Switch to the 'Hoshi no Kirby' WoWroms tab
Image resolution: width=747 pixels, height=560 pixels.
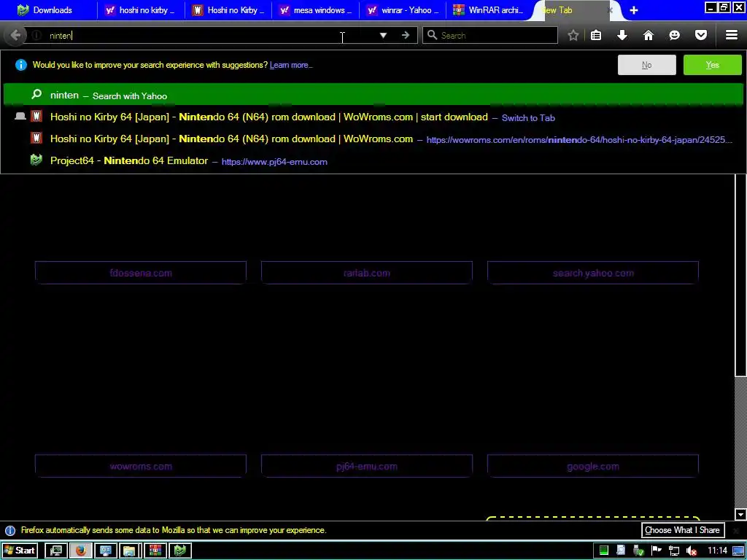click(x=228, y=10)
